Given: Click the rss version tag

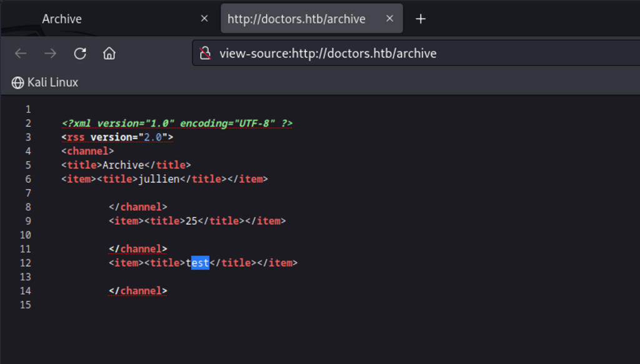Looking at the screenshot, I should (117, 137).
